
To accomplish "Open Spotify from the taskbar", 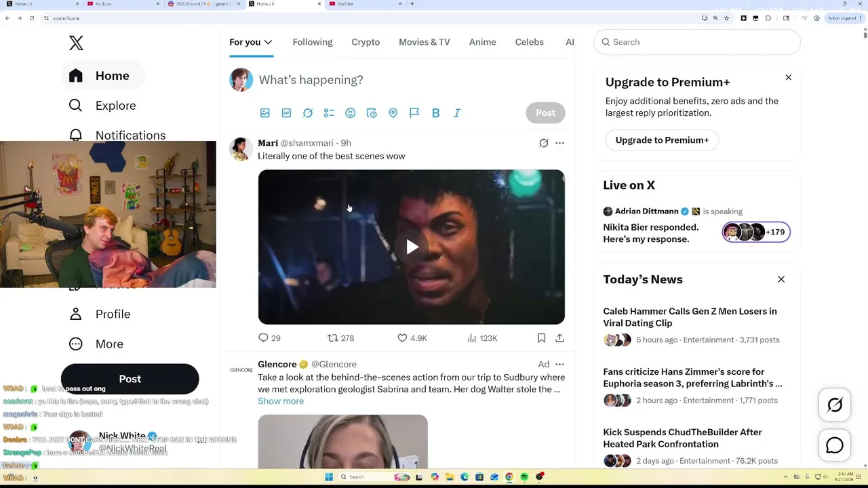I will (x=524, y=477).
